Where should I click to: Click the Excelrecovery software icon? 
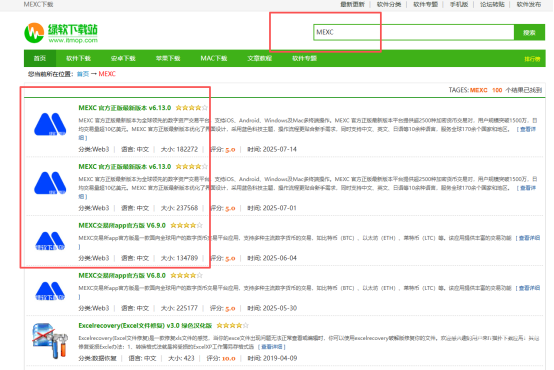tap(49, 341)
